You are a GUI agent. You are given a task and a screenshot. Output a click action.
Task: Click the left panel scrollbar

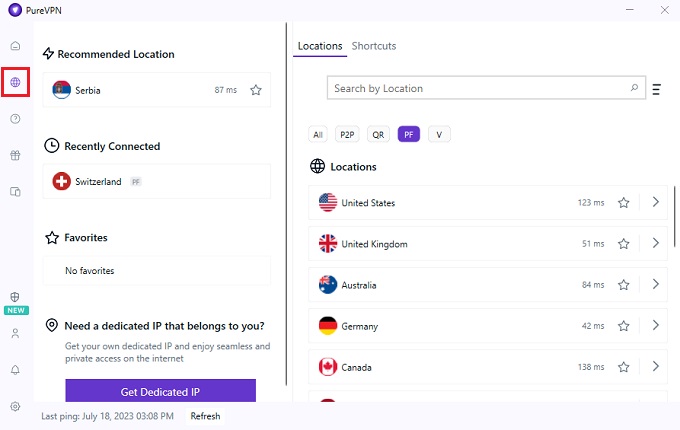point(286,204)
